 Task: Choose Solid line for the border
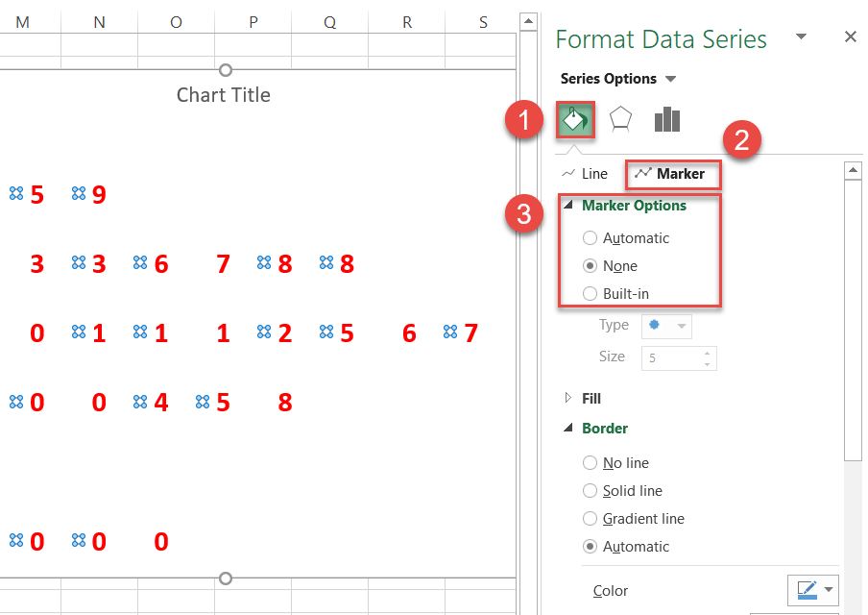(590, 490)
